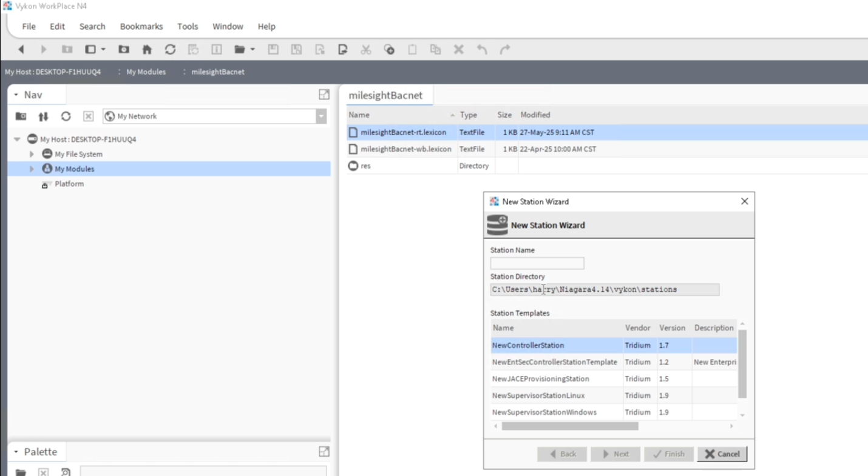Click the Home icon in the toolbar
This screenshot has height=476, width=868.
point(147,50)
